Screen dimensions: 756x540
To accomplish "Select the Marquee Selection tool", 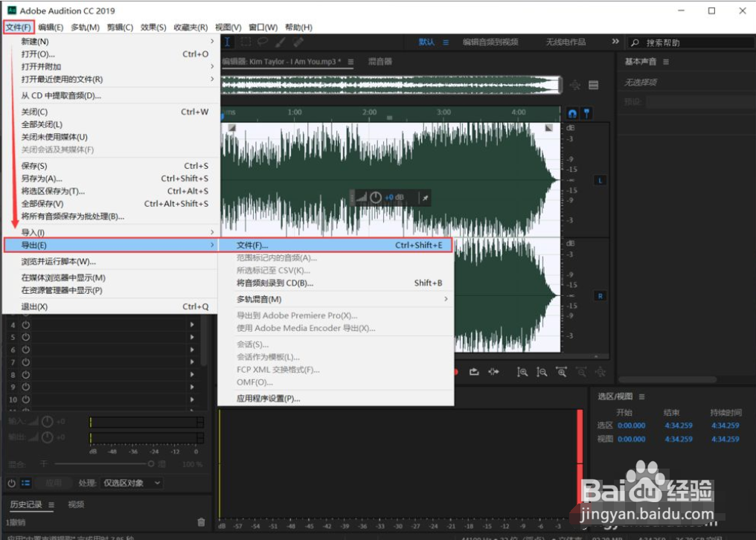I will [246, 42].
